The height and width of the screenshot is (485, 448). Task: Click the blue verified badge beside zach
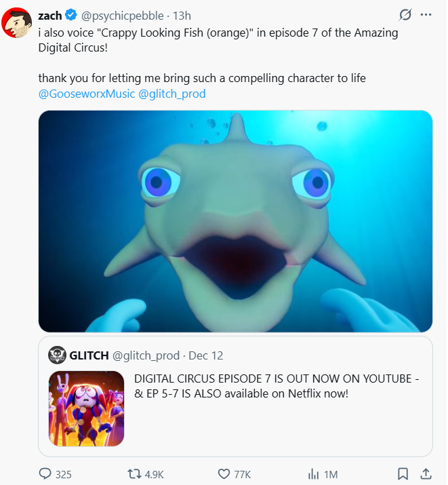pos(70,16)
